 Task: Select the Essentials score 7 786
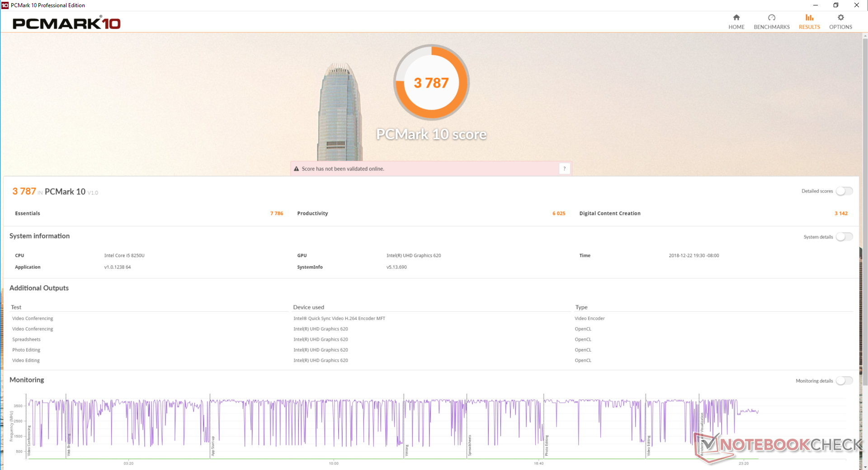click(x=277, y=213)
